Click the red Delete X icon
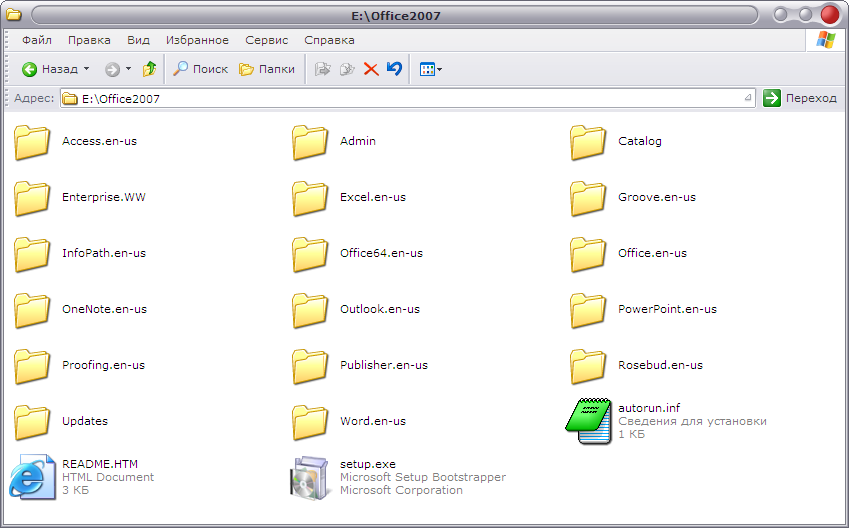The image size is (849, 528). [x=371, y=69]
